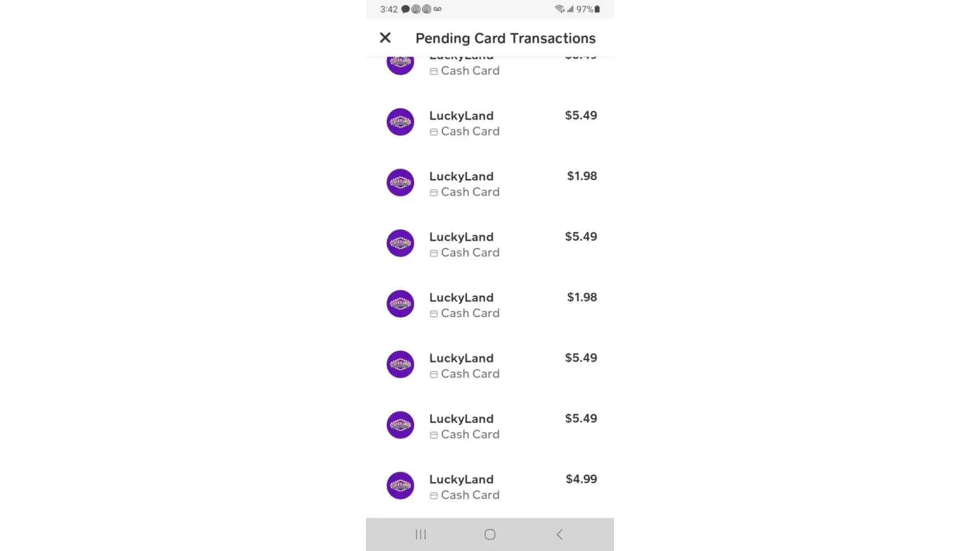Screen dimensions: 980x551
Task: Tap the Cash Card label under the $4.99 charge
Action: coord(470,495)
